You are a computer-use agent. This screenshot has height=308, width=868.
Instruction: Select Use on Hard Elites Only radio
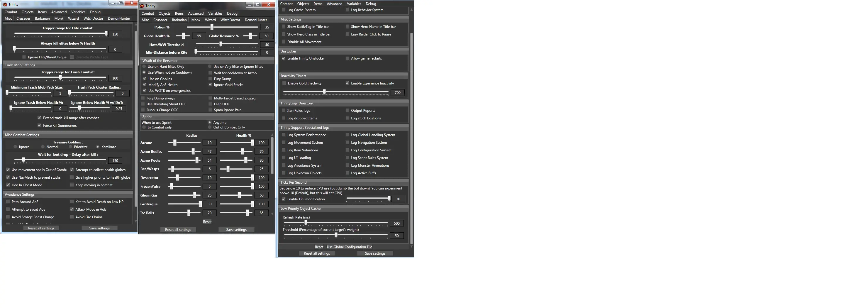click(x=144, y=66)
